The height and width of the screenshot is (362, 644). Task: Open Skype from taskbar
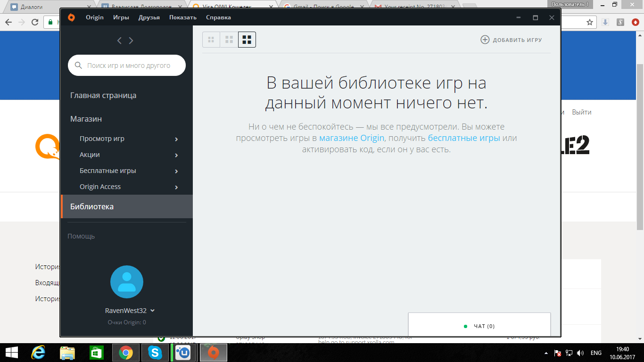[x=155, y=352]
